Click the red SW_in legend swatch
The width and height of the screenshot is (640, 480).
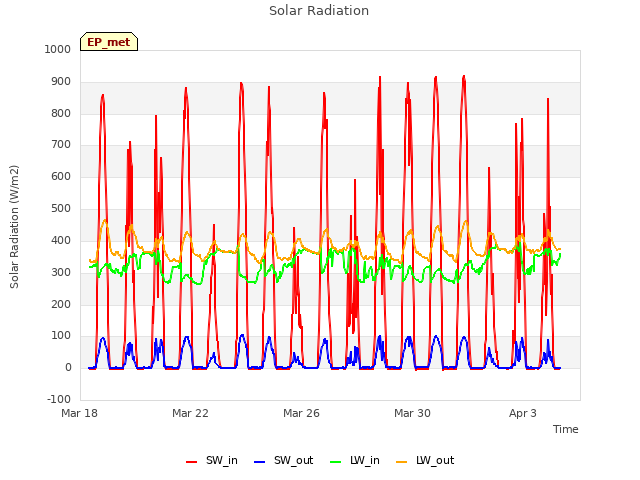pos(191,462)
